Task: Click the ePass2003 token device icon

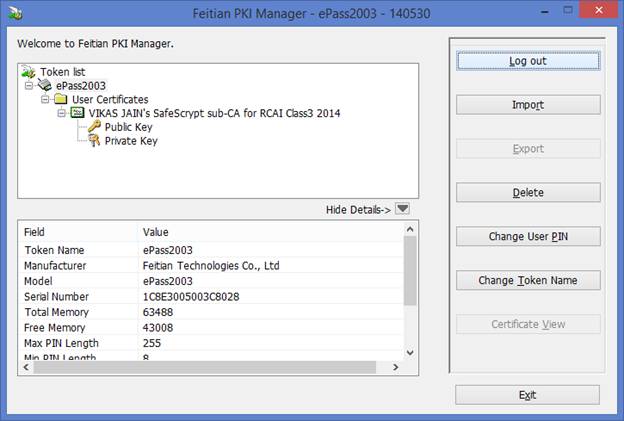Action: point(45,85)
